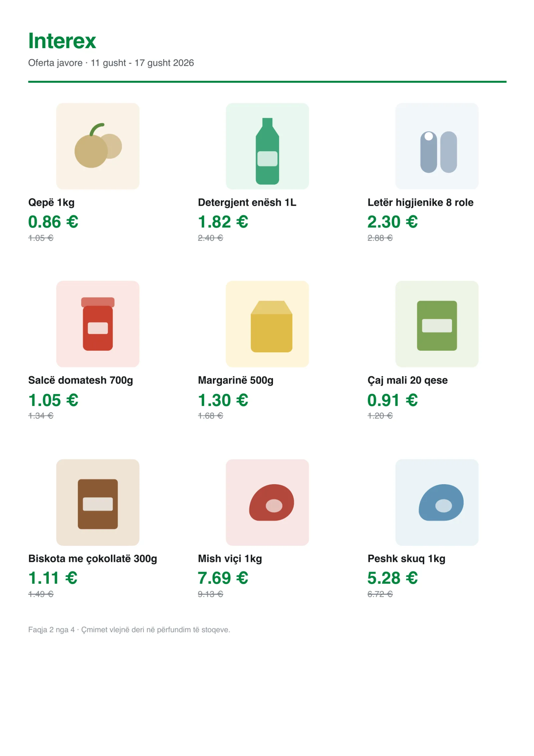The image size is (534, 756).
Task: Click the struck-through 6.72 € old price
Action: (380, 594)
